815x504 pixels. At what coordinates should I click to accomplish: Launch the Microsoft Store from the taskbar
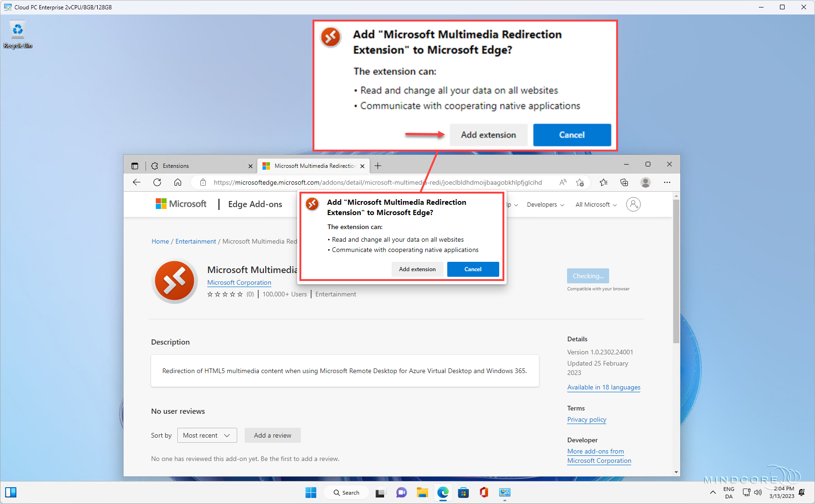[463, 492]
